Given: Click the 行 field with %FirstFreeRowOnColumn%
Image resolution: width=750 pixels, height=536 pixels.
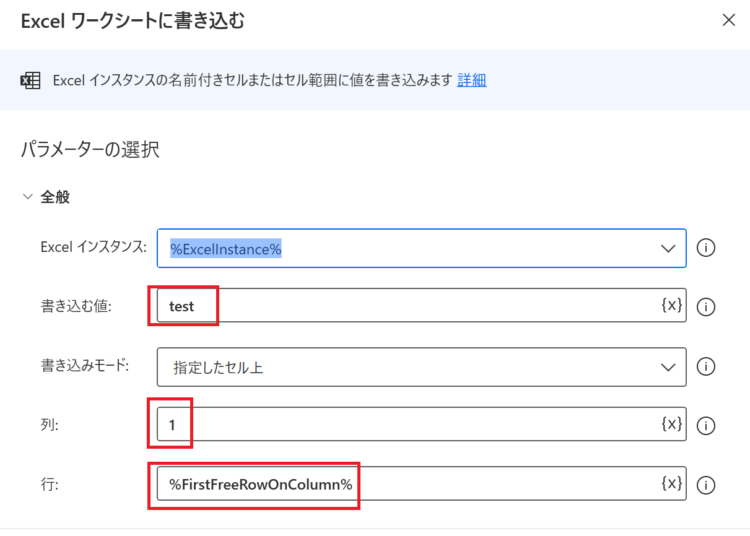Looking at the screenshot, I should (x=421, y=484).
